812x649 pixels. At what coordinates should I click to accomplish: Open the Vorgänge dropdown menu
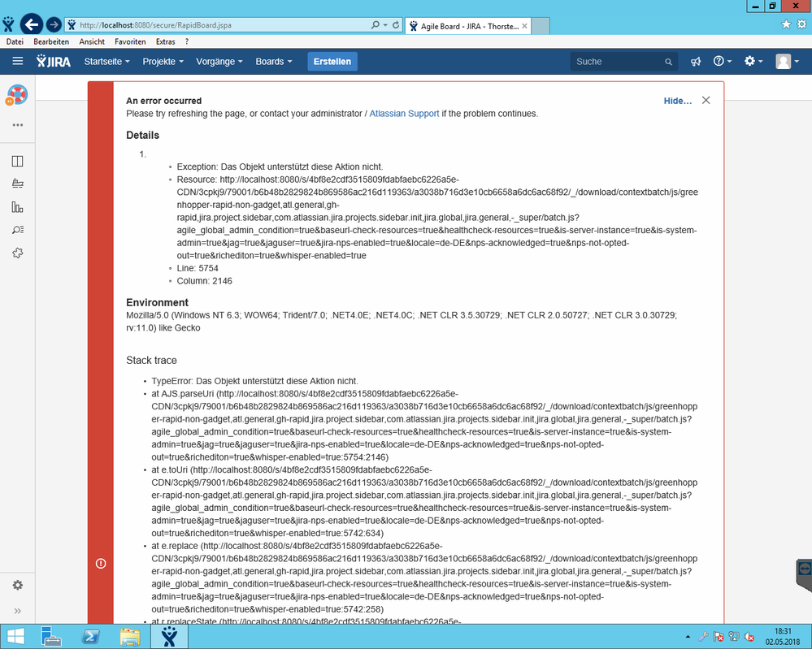coord(219,61)
